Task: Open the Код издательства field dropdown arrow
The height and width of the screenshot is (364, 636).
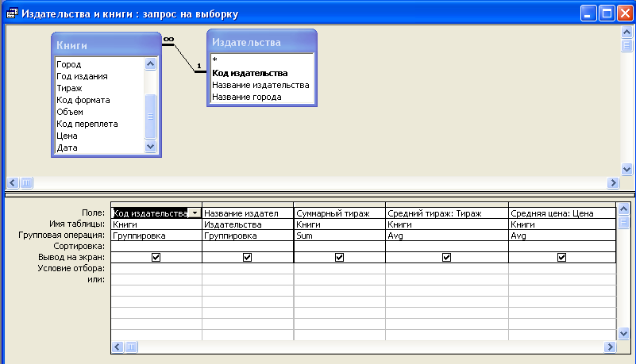Action: [195, 213]
